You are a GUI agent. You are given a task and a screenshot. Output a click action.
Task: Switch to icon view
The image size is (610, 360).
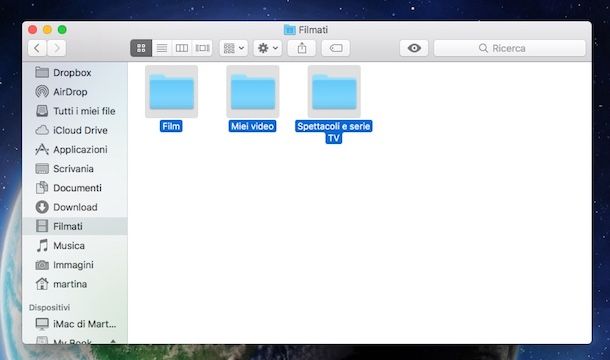pyautogui.click(x=141, y=48)
